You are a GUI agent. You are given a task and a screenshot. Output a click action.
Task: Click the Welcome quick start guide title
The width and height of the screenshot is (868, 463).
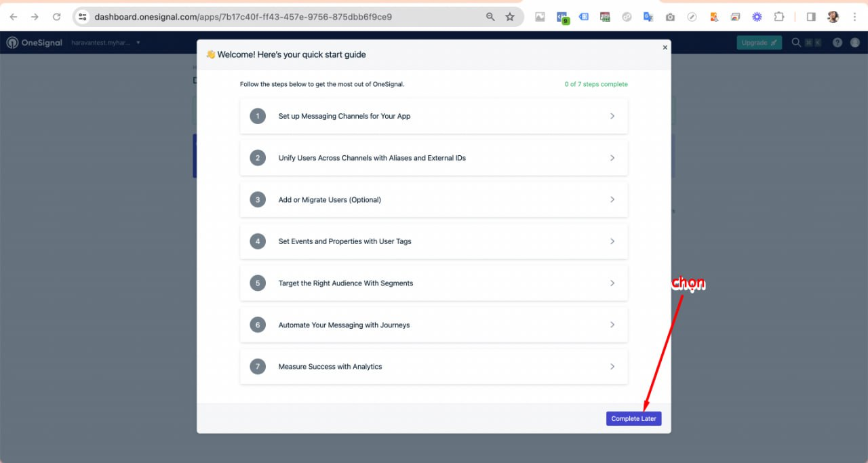pos(285,54)
